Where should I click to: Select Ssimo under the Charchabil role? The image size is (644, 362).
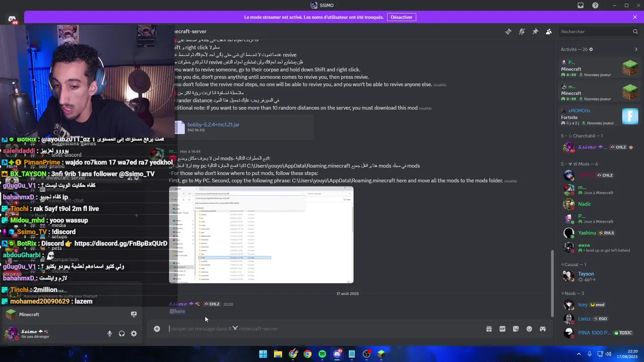point(599,147)
